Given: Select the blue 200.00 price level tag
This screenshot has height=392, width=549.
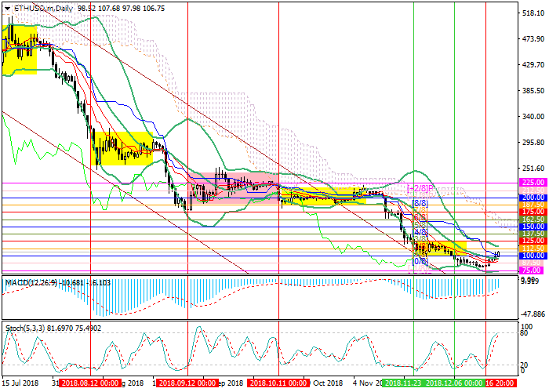Looking at the screenshot, I should coord(533,197).
